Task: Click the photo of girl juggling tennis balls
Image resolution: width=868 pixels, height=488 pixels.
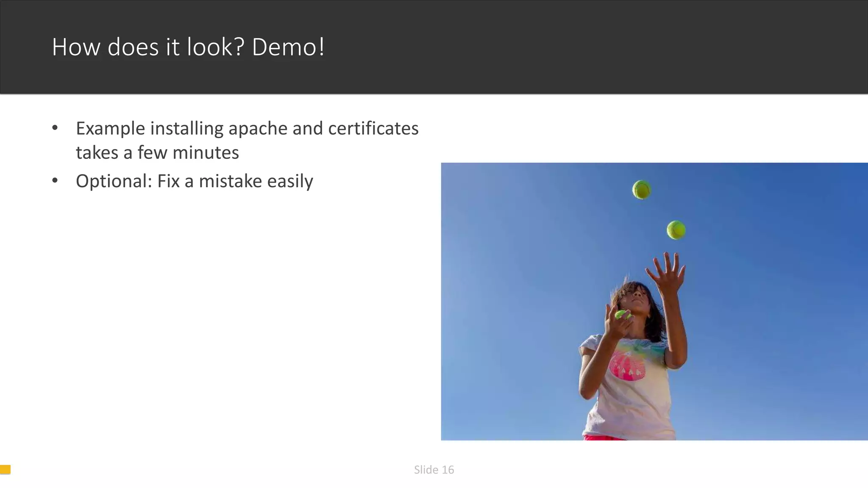Action: [654, 301]
